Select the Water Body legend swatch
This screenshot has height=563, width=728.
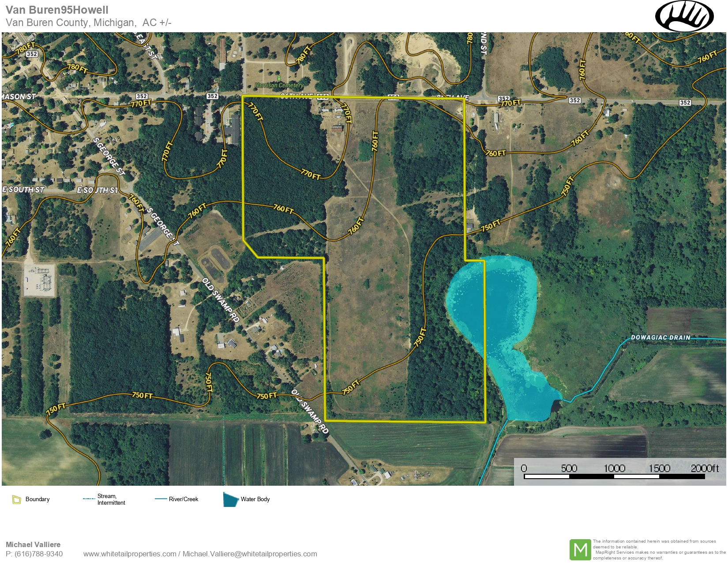click(x=230, y=499)
